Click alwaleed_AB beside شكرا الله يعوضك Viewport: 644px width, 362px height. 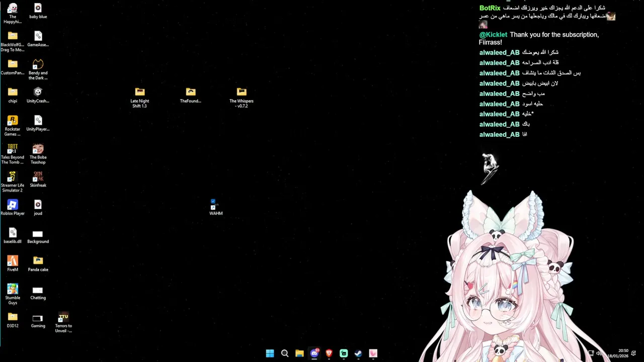pos(499,52)
